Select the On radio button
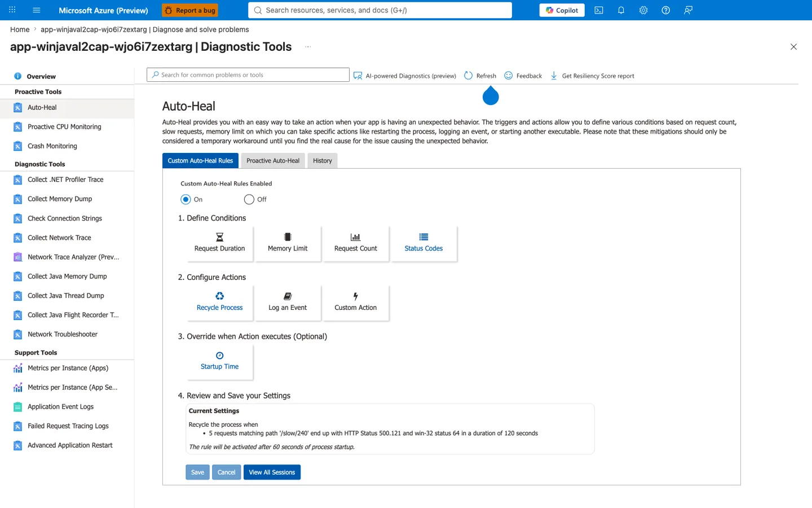 [186, 199]
